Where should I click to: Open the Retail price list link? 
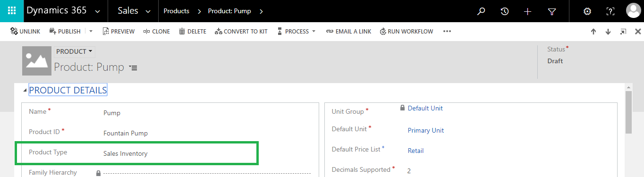[415, 151]
